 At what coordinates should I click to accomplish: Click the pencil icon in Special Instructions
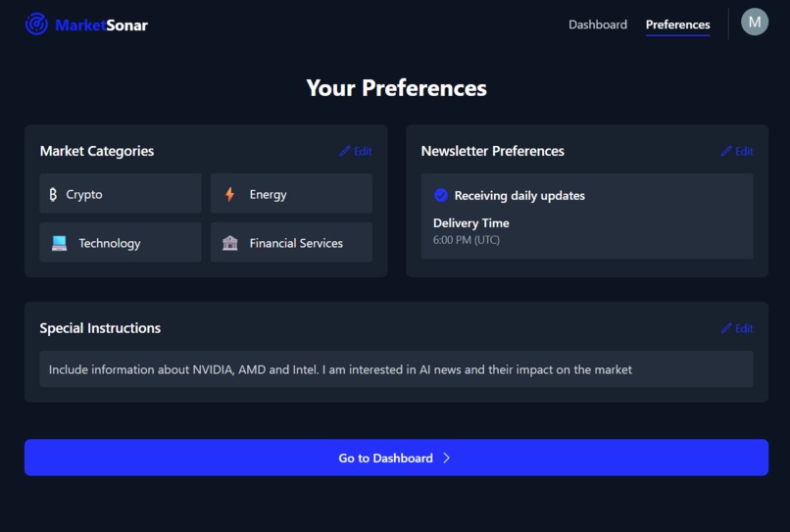point(726,328)
